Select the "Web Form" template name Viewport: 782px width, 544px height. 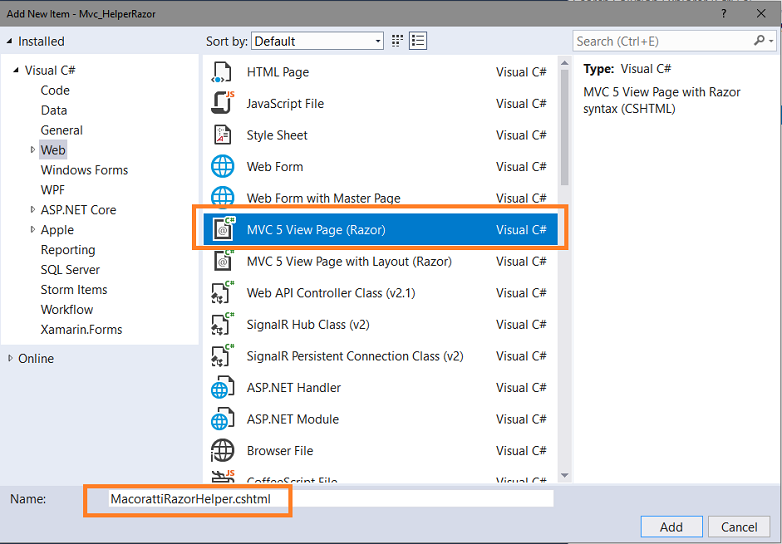[x=275, y=167]
